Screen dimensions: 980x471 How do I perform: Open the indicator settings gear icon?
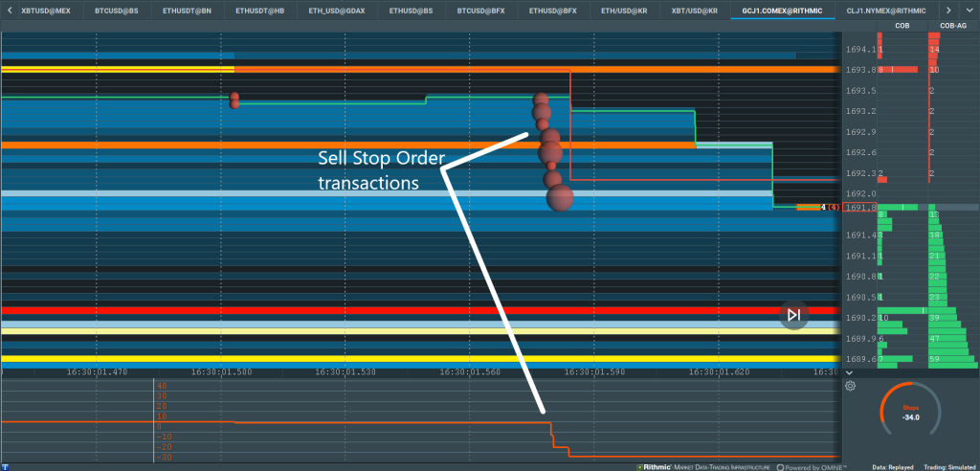(x=850, y=386)
